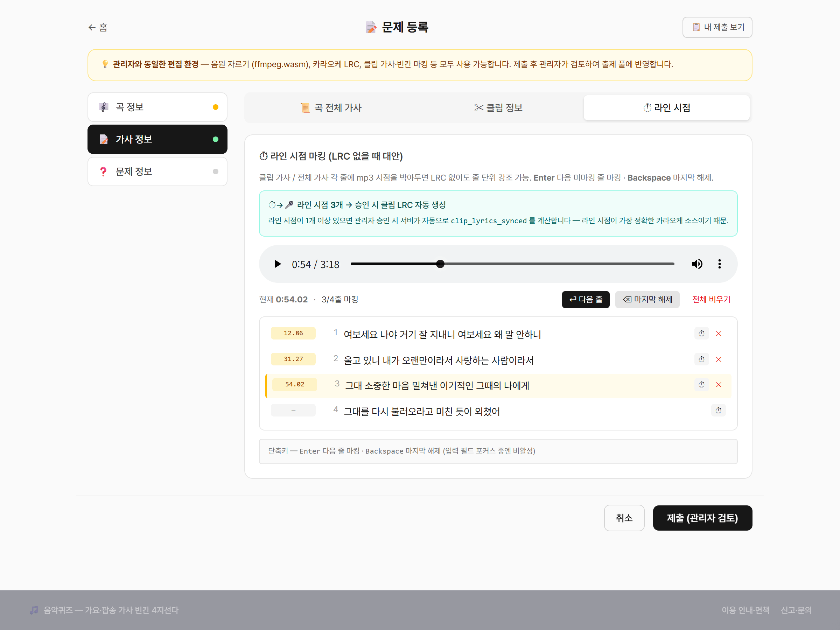
Task: Go back home via 홈 arrow link
Action: [98, 27]
